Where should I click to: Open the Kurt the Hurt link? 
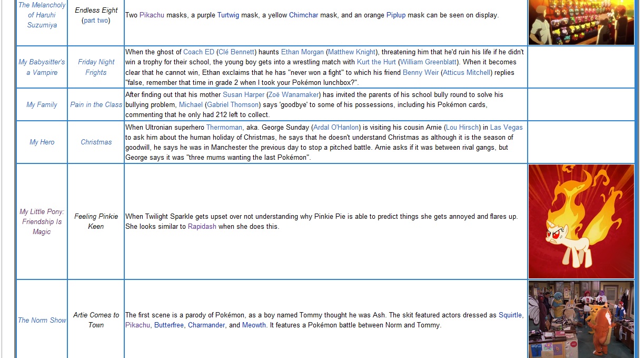[x=376, y=62]
